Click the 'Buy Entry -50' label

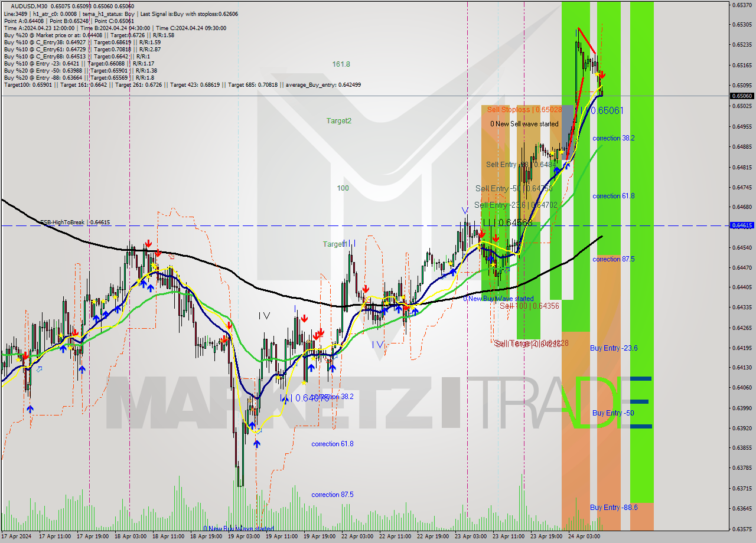613,413
